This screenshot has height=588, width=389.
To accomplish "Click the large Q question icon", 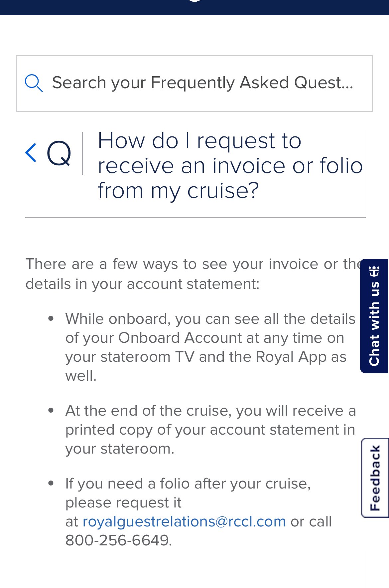I will coord(59,153).
